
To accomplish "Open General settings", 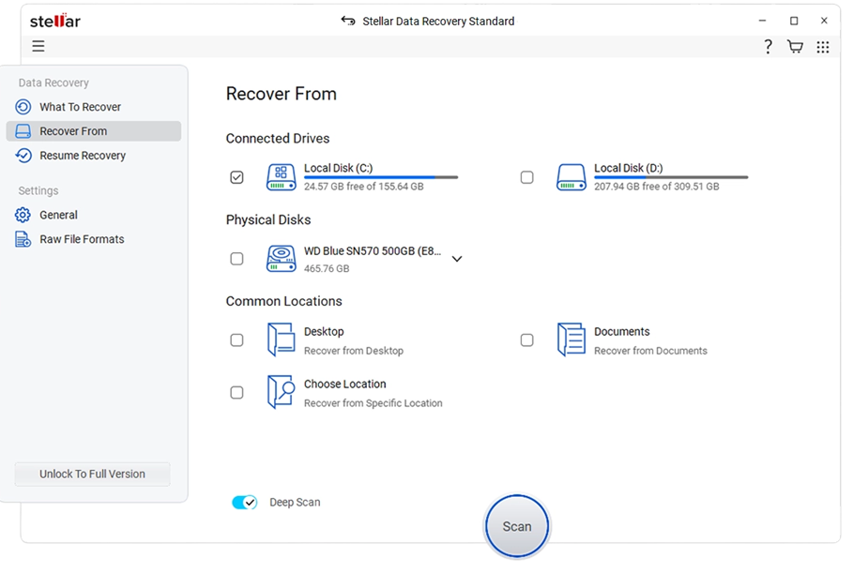I will click(x=58, y=215).
